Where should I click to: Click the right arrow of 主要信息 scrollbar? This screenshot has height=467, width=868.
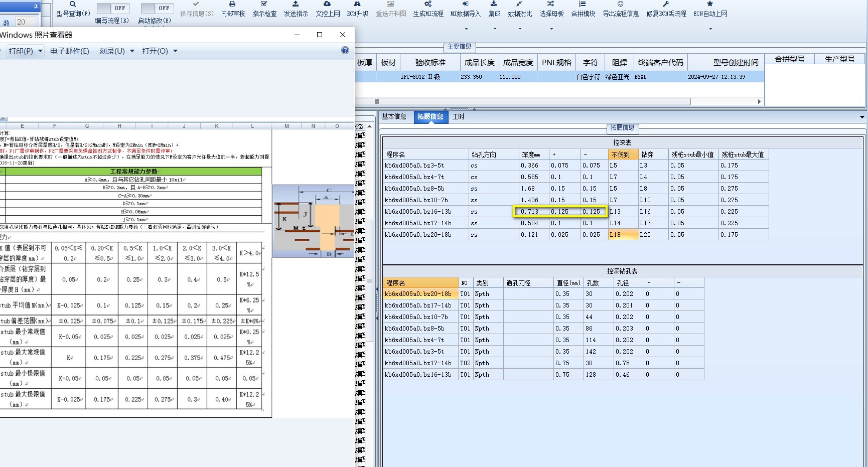[759, 101]
